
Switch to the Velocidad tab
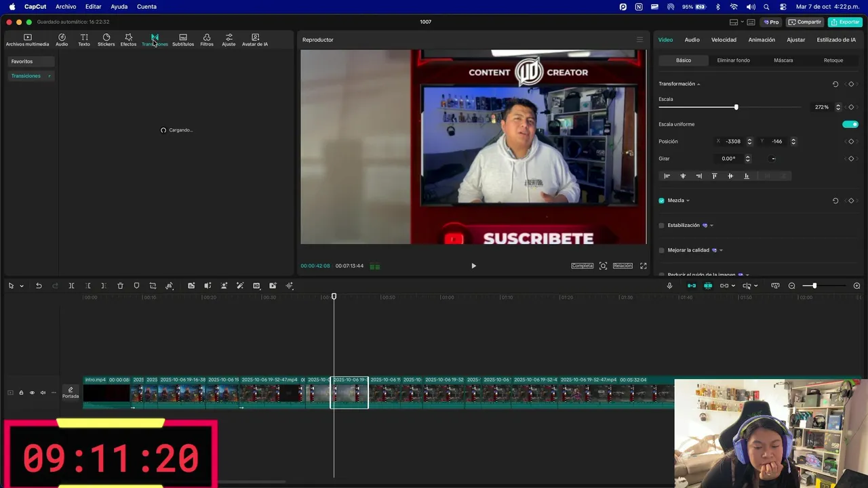pyautogui.click(x=724, y=40)
